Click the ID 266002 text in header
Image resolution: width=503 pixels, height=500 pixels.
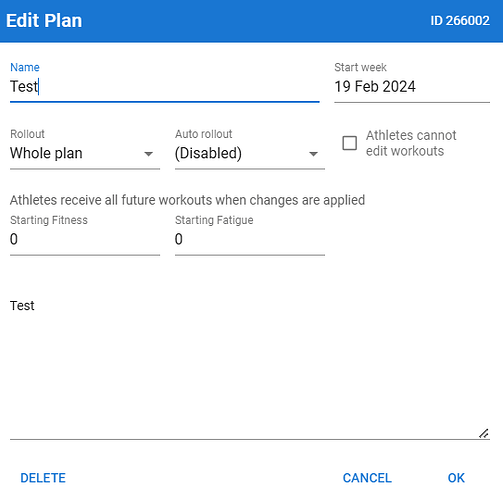pos(460,21)
